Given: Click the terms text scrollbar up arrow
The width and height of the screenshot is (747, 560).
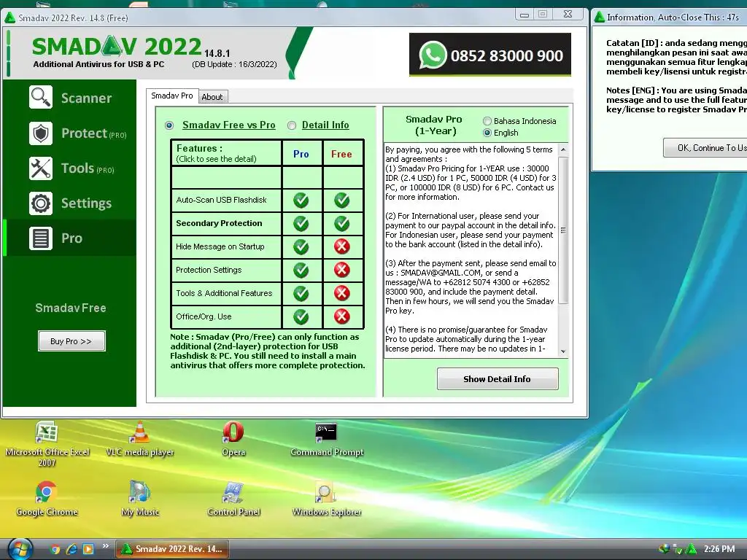Looking at the screenshot, I should (x=563, y=149).
